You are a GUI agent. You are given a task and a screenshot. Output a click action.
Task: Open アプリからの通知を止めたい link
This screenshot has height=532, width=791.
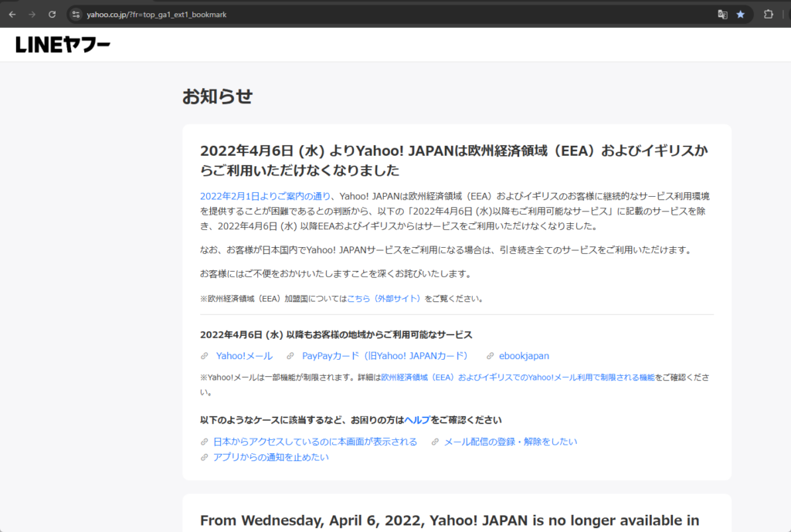[x=271, y=457]
